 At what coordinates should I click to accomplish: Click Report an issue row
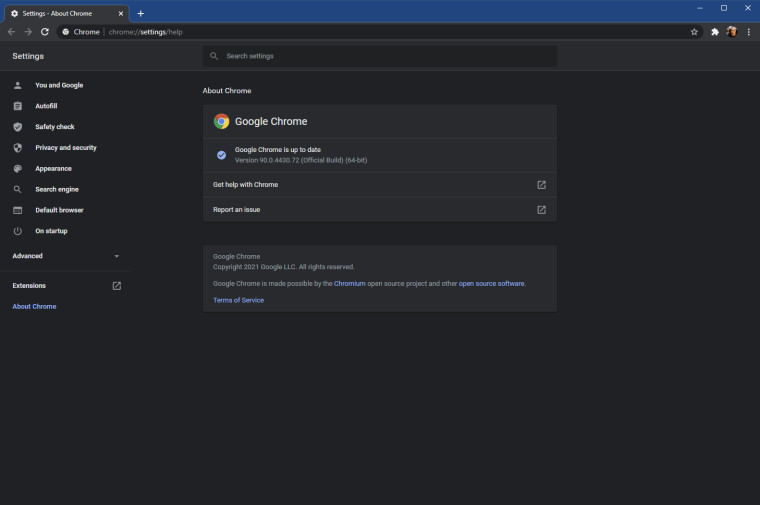click(380, 210)
